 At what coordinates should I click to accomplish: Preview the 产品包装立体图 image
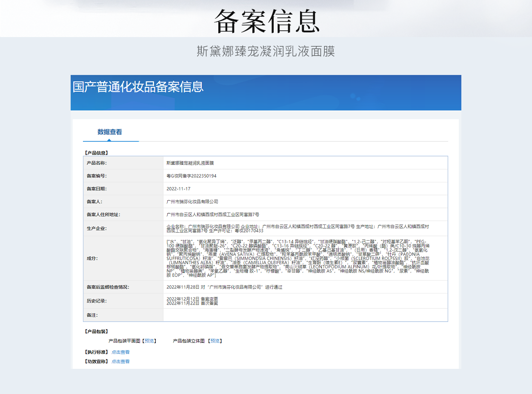(x=216, y=341)
